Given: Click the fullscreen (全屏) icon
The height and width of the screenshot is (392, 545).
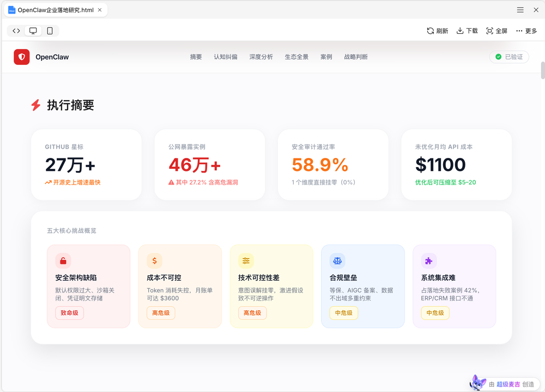Looking at the screenshot, I should (488, 30).
